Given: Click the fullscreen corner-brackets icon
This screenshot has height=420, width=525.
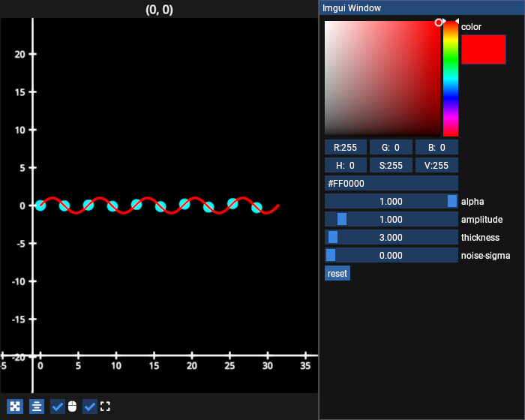Looking at the screenshot, I should pos(105,406).
